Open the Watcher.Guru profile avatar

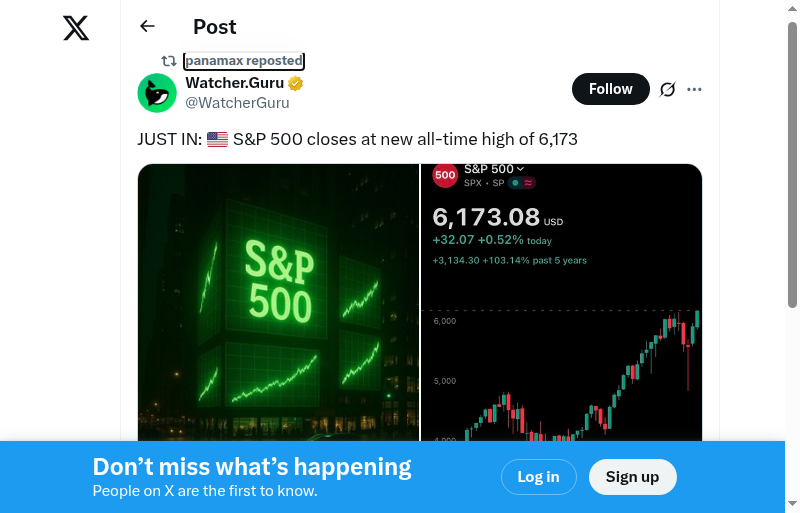click(157, 92)
